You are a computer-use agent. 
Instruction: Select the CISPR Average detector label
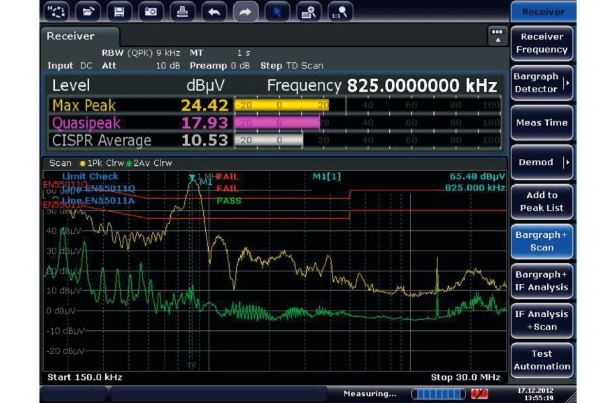[101, 140]
